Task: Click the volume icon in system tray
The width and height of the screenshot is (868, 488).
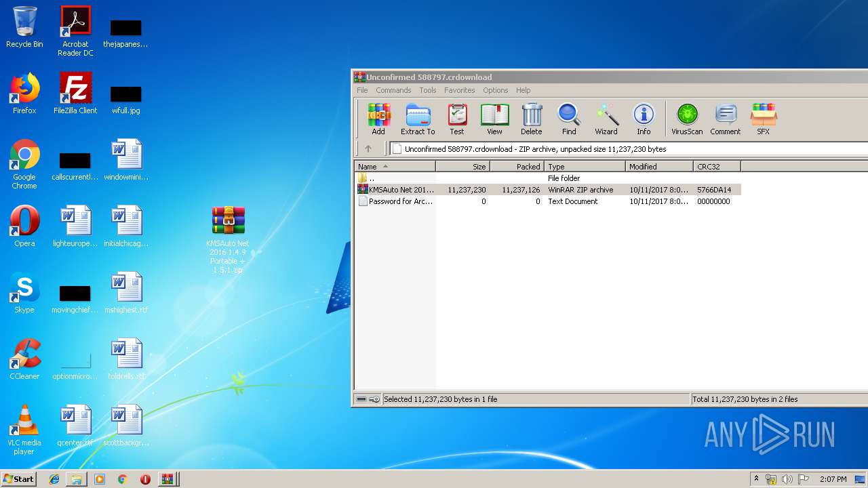Action: (x=787, y=479)
